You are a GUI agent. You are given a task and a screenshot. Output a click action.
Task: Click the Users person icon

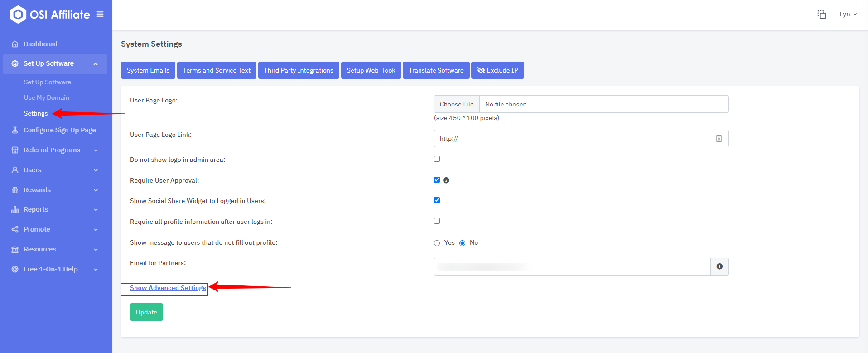click(15, 170)
